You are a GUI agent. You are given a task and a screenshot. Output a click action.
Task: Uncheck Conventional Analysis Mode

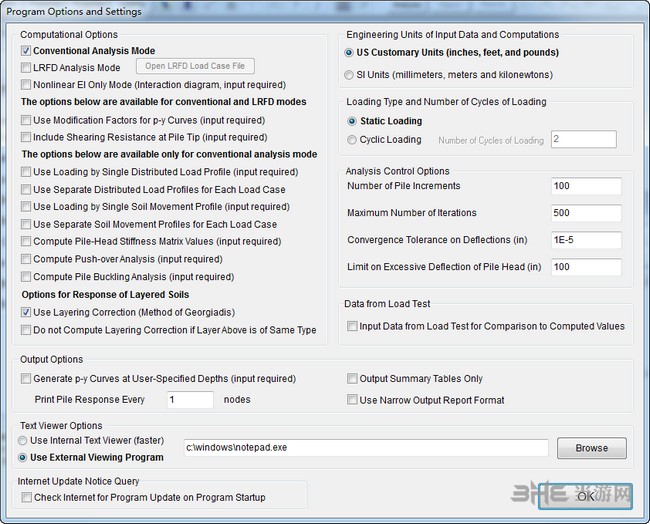(x=26, y=51)
